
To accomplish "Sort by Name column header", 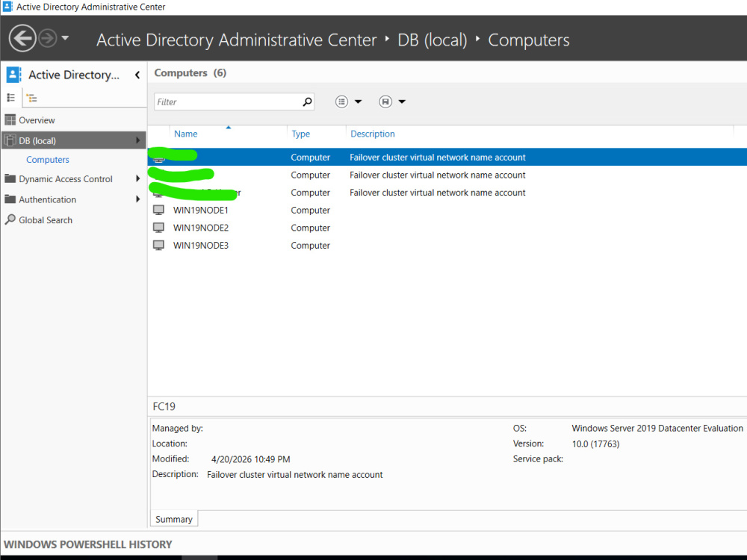I will point(186,134).
